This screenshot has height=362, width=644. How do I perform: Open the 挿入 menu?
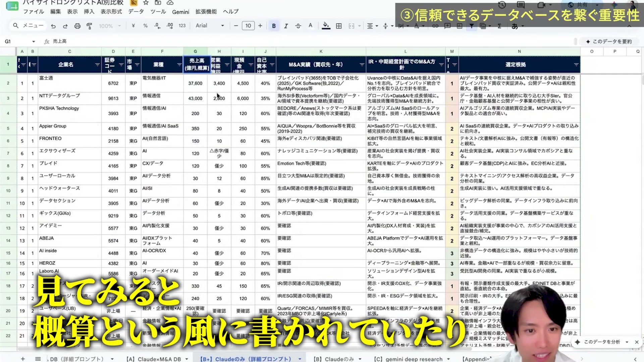click(x=89, y=11)
